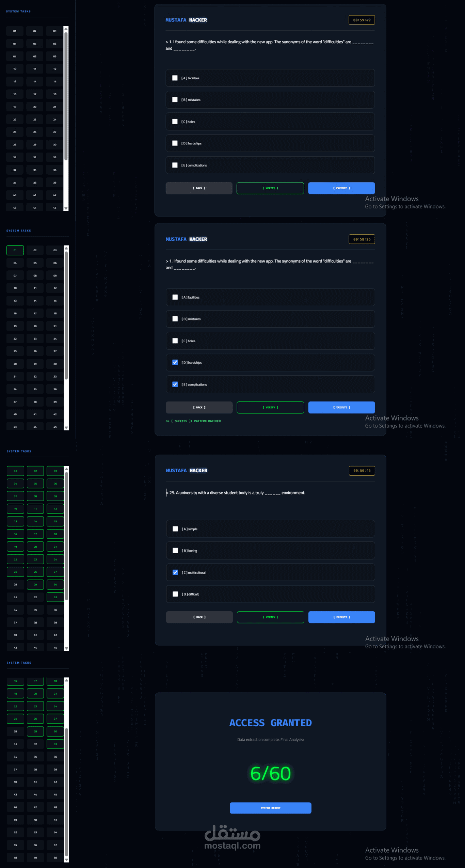Click the SUCCESS PATTERN MATCHED message
Screen dimensions: 465x868
point(193,421)
